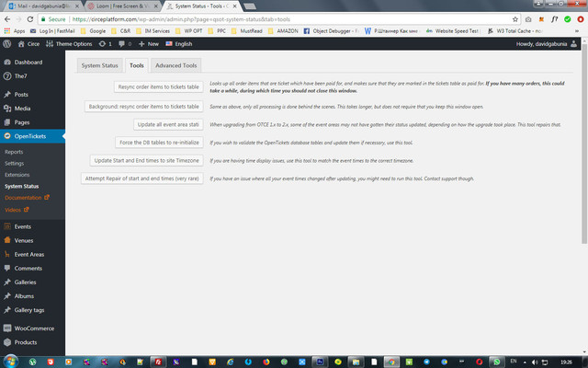Open Reports under OpenTickets
This screenshot has height=368, width=588.
14,152
